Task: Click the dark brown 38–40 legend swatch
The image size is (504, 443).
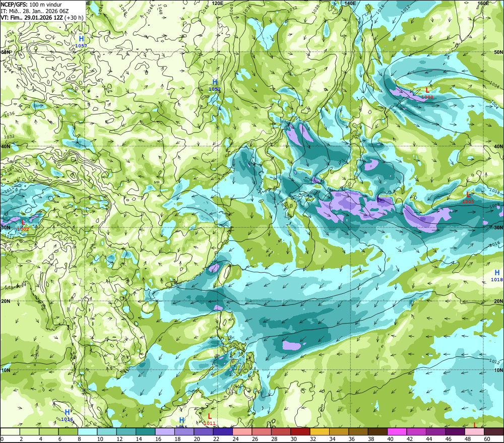Action: point(377,431)
